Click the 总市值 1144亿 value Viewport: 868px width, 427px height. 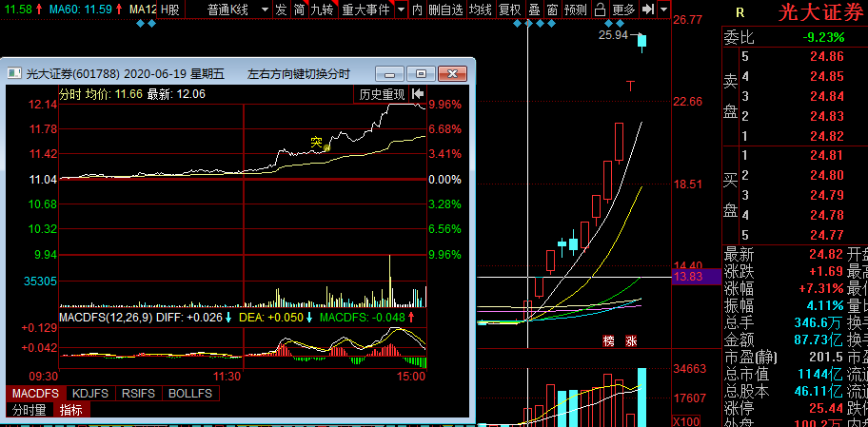[x=821, y=374]
